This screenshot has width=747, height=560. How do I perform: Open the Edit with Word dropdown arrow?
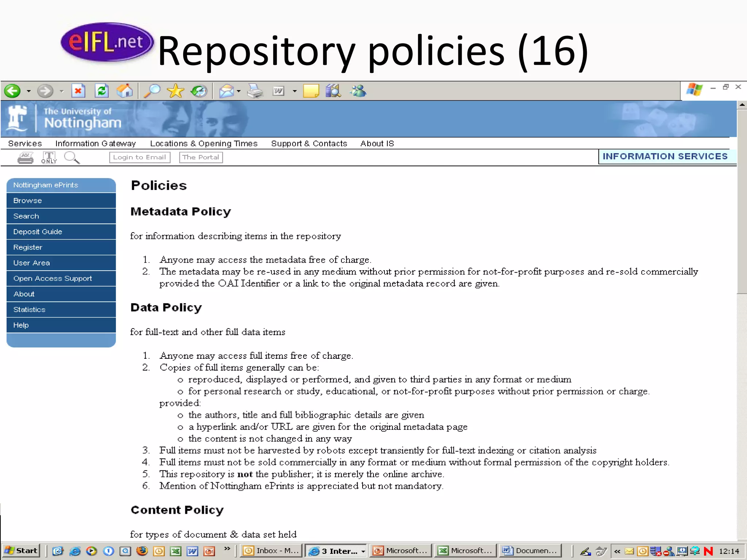pos(294,91)
